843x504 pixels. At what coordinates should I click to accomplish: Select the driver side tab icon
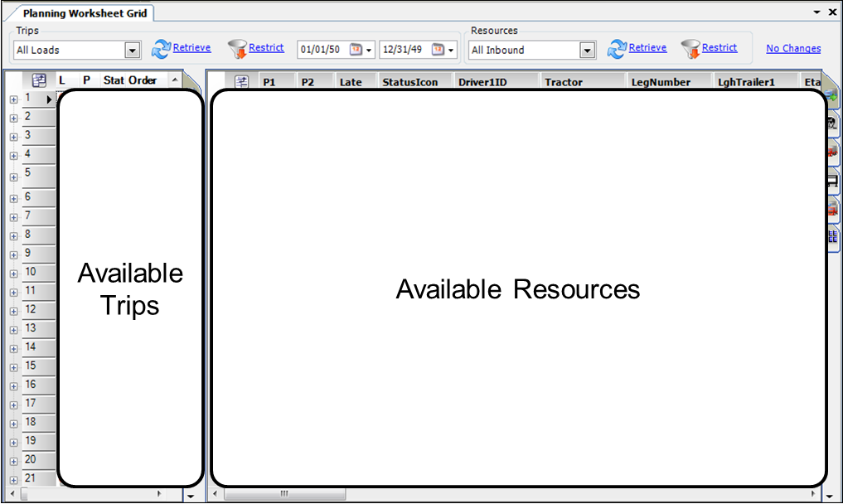click(x=831, y=124)
